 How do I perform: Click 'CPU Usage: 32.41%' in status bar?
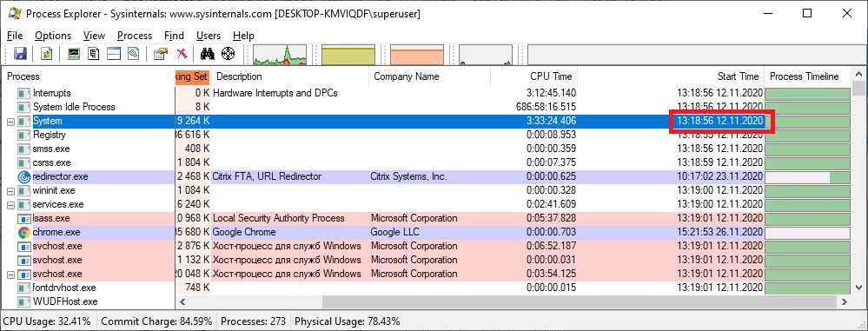click(x=48, y=321)
